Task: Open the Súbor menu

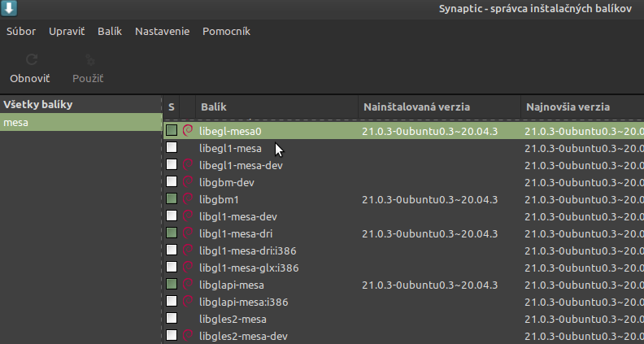Action: tap(21, 32)
